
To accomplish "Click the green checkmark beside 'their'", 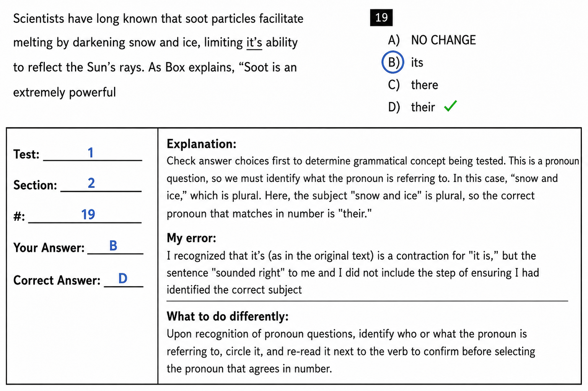I will tap(451, 106).
